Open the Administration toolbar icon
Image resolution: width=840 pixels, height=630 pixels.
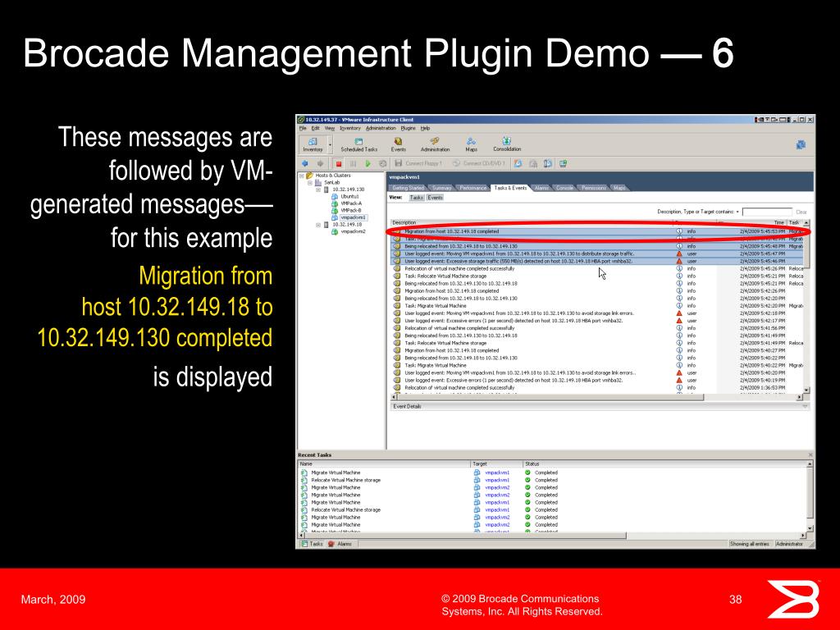coord(435,144)
